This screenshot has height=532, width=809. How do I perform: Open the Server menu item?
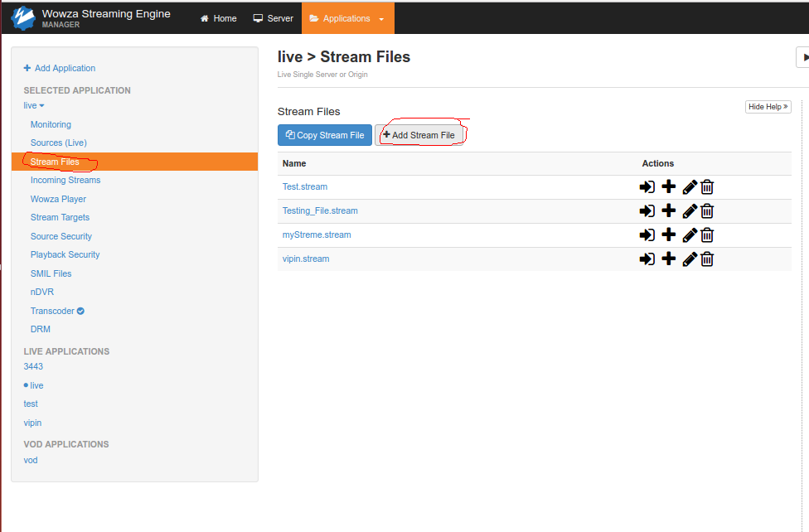pos(273,18)
